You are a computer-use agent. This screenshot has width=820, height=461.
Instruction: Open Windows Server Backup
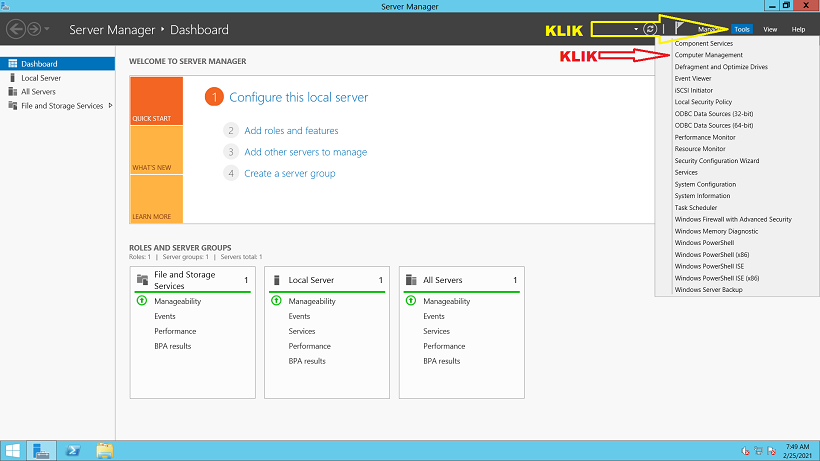(x=708, y=290)
